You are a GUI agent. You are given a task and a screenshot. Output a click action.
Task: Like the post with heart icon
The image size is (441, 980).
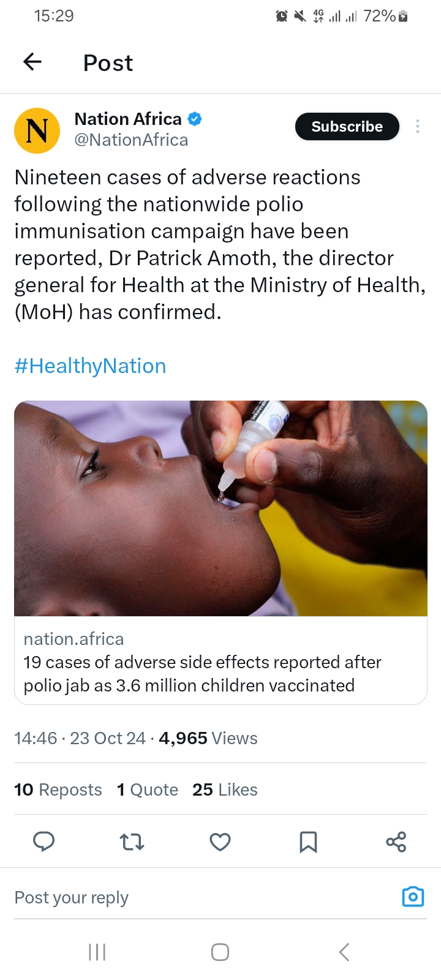[220, 842]
